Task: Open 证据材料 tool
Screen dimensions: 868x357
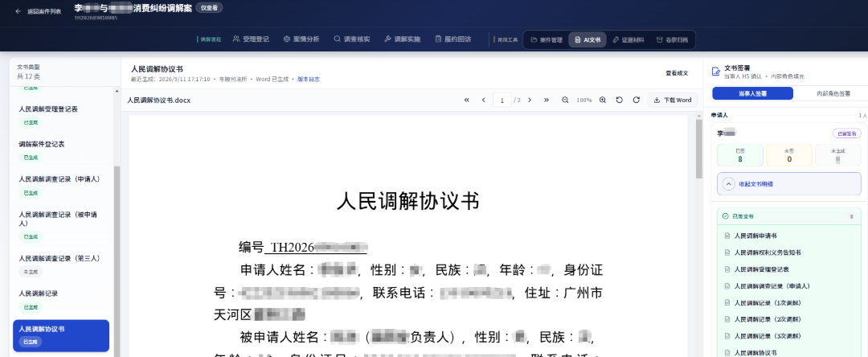Action: point(628,40)
